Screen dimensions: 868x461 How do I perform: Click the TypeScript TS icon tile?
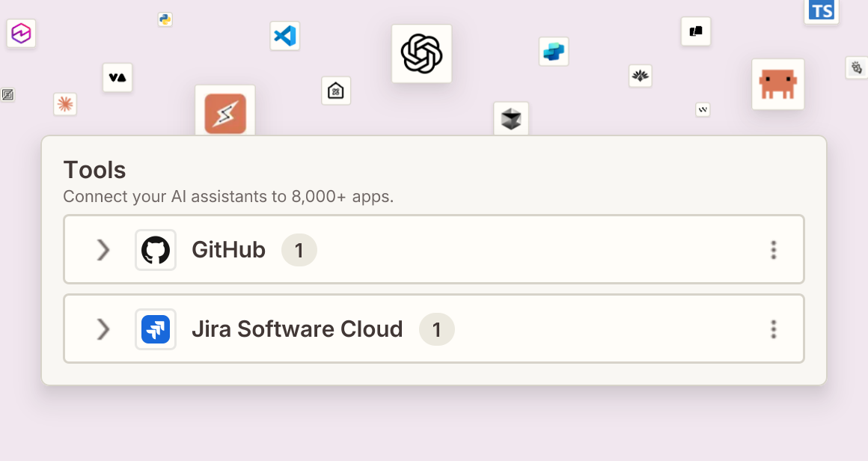[821, 11]
